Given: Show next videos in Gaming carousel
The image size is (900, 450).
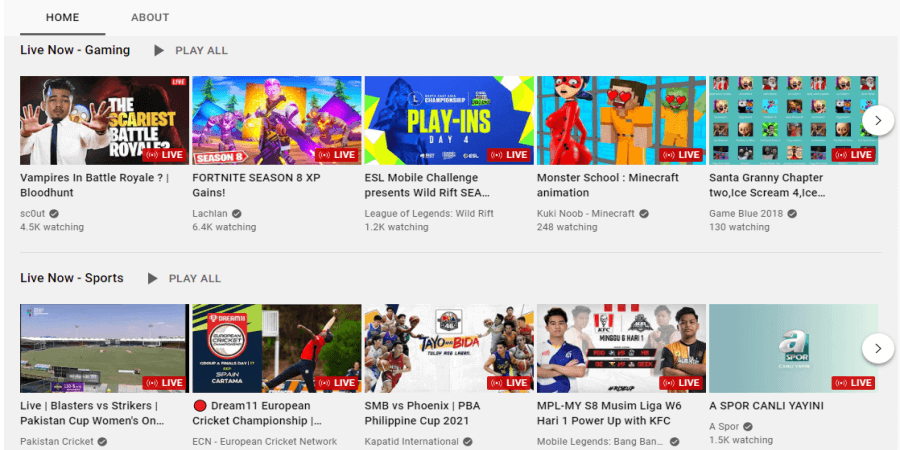Looking at the screenshot, I should 878,121.
